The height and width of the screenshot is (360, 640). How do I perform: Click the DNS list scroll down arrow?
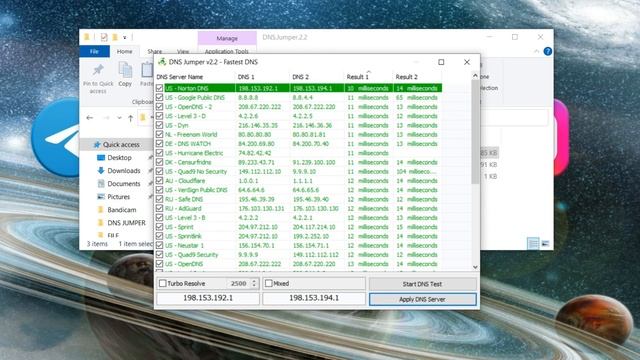coord(475,267)
